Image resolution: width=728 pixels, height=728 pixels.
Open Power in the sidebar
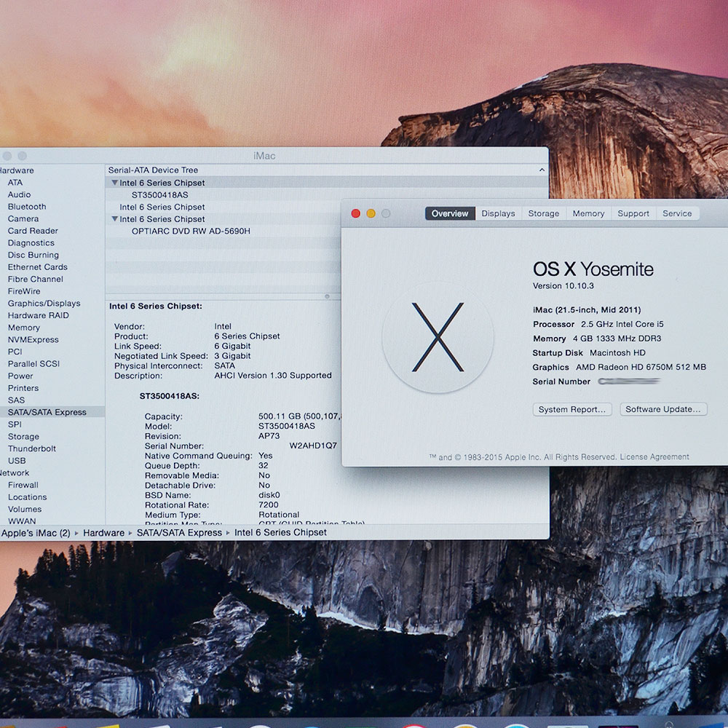tap(20, 376)
